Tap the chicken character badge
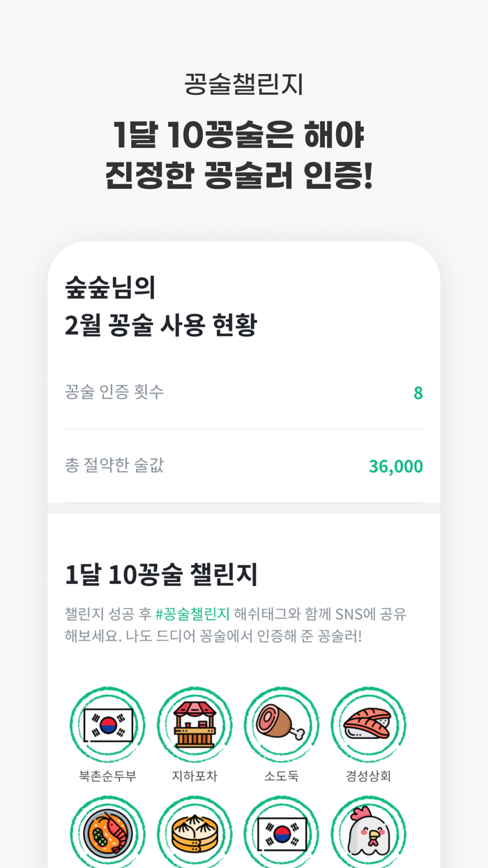The width and height of the screenshot is (488, 868). pyautogui.click(x=369, y=834)
